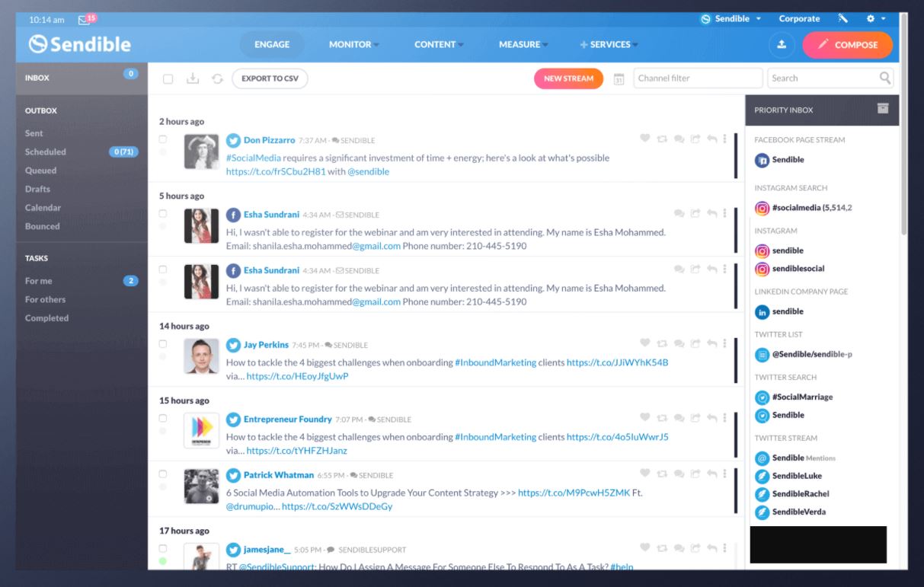This screenshot has width=924, height=587.
Task: Open the t.co/M9PcwH5ZMK link in the Patrick Whatman tweet
Action: point(574,493)
